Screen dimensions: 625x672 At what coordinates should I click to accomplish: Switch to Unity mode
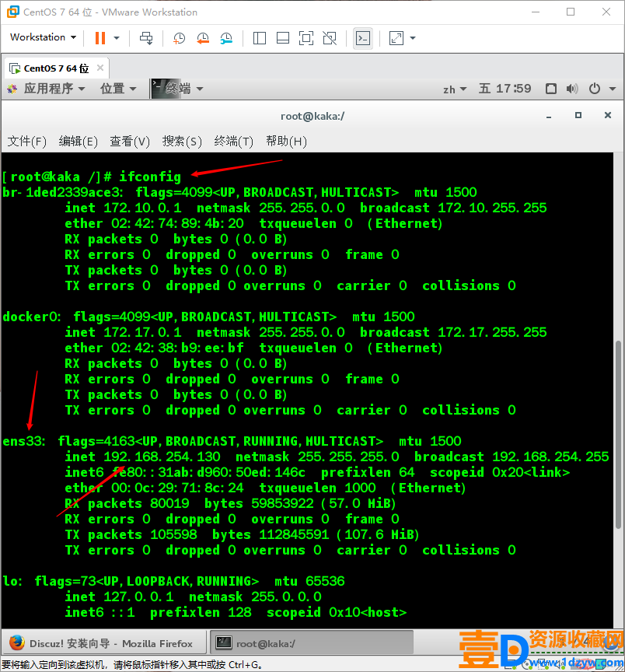tap(330, 38)
